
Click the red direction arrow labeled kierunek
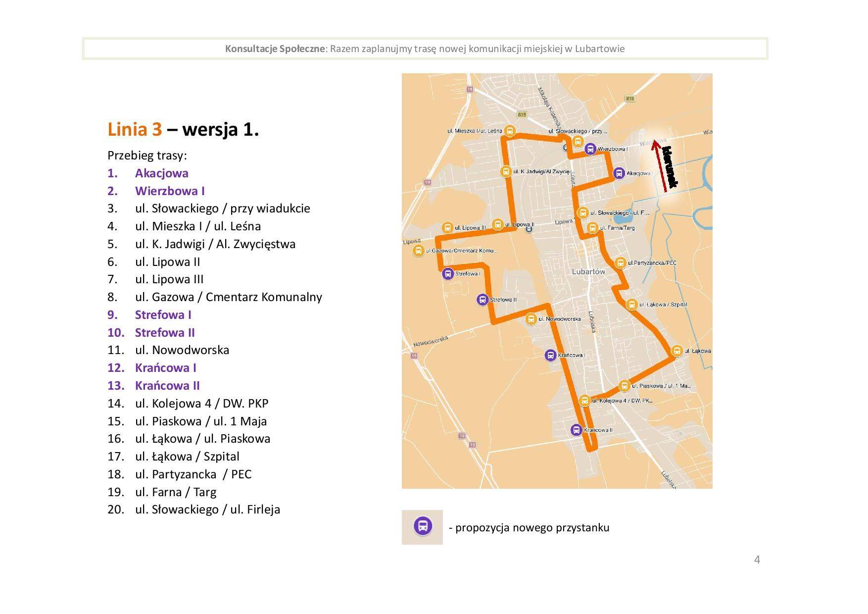[x=659, y=166]
